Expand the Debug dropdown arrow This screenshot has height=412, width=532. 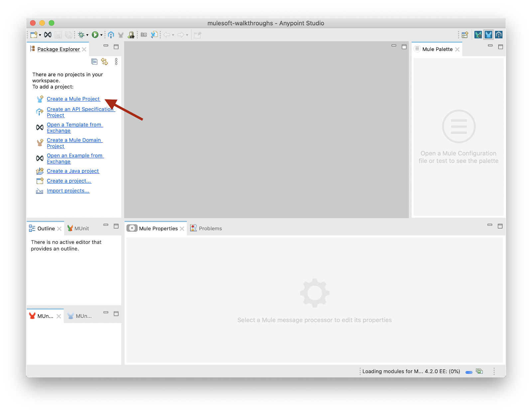[x=87, y=35]
